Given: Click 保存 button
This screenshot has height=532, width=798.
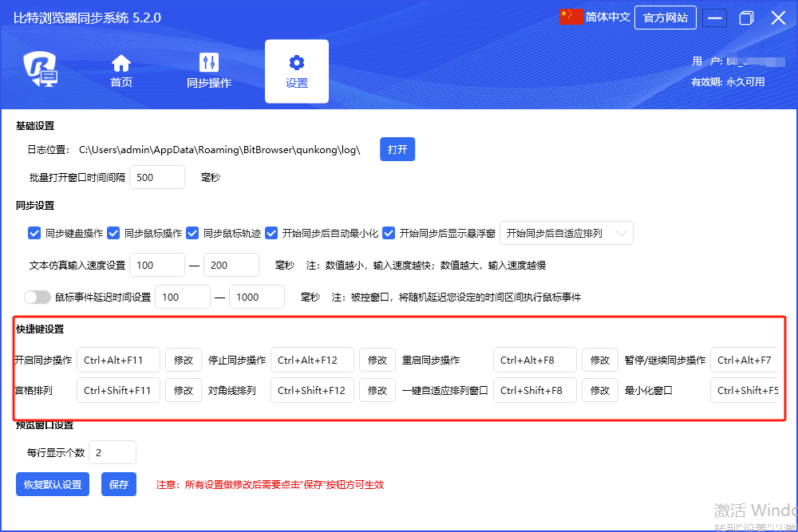Looking at the screenshot, I should click(x=119, y=484).
